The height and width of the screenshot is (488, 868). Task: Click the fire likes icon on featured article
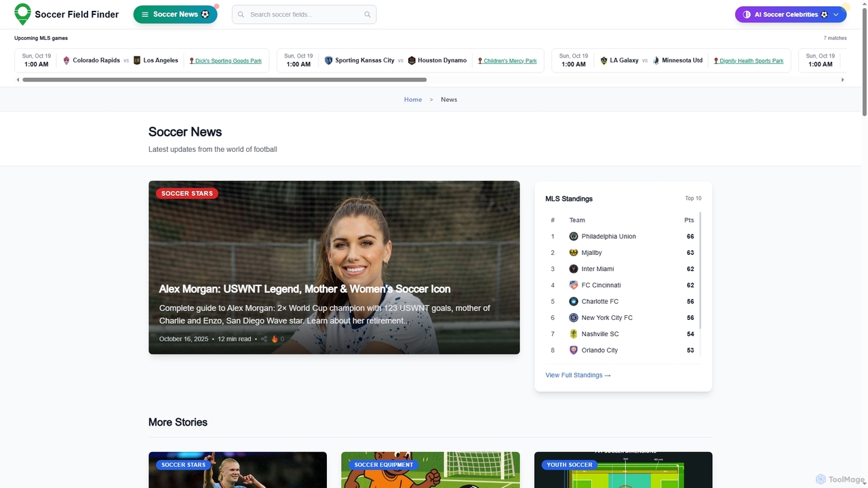275,339
